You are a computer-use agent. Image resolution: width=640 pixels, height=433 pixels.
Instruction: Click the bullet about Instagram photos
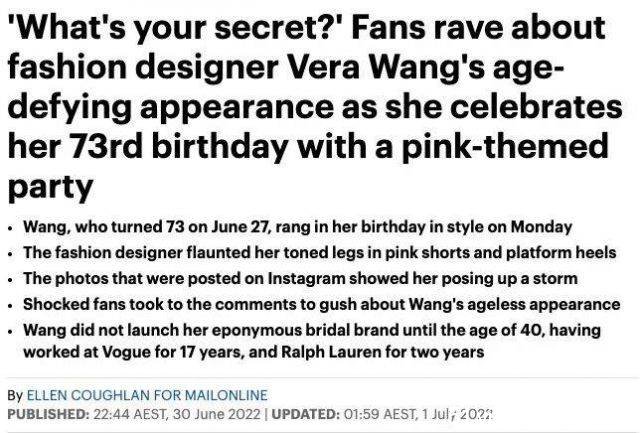tap(300, 278)
